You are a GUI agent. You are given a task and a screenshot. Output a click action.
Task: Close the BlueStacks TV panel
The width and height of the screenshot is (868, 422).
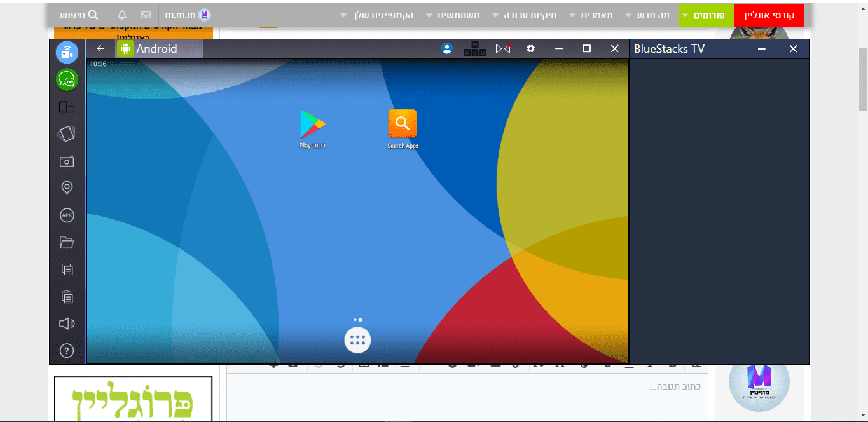pos(793,49)
